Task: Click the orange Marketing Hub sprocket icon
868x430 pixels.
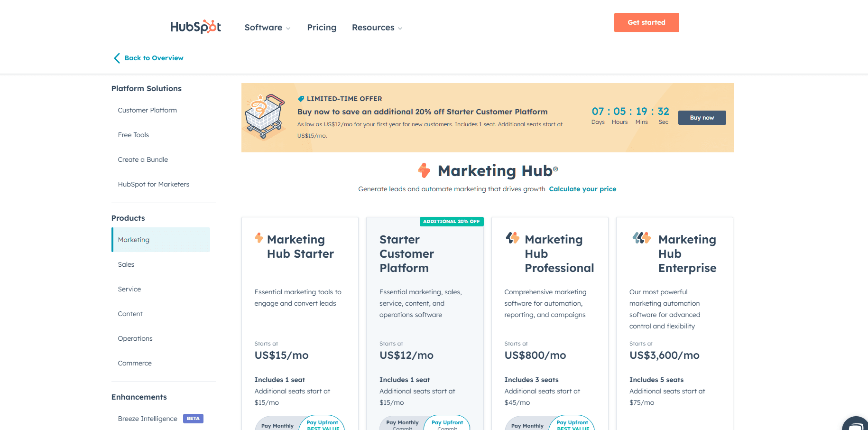Action: click(x=424, y=170)
